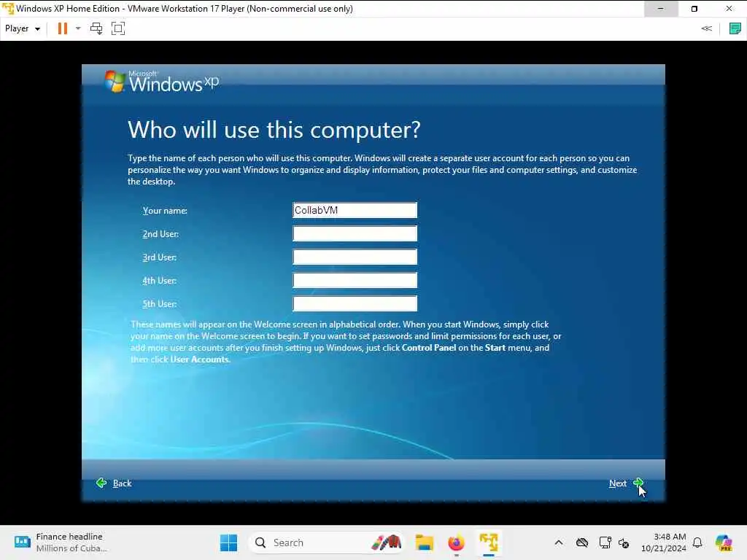Click the green Next arrow icon
This screenshot has height=560, width=747.
coord(638,483)
